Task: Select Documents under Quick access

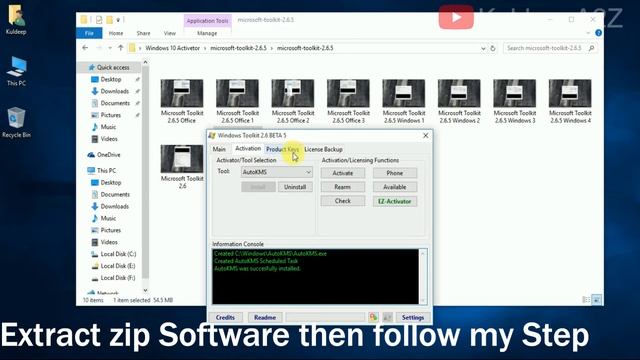Action: coord(115,103)
